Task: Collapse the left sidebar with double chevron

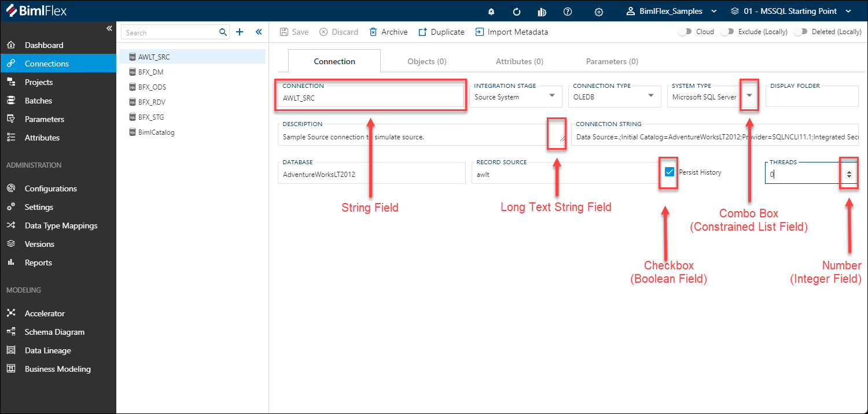Action: pos(109,29)
